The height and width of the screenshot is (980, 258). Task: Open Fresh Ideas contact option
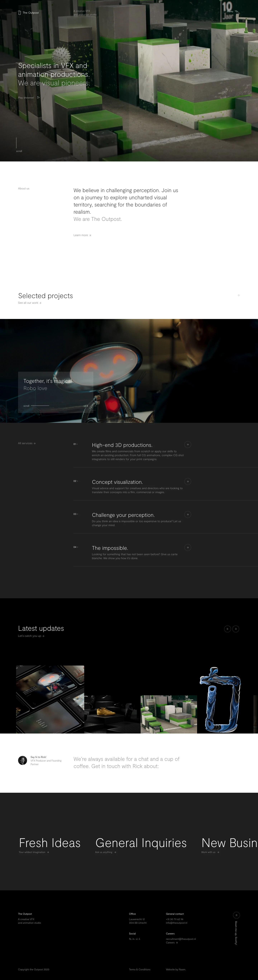[50, 843]
